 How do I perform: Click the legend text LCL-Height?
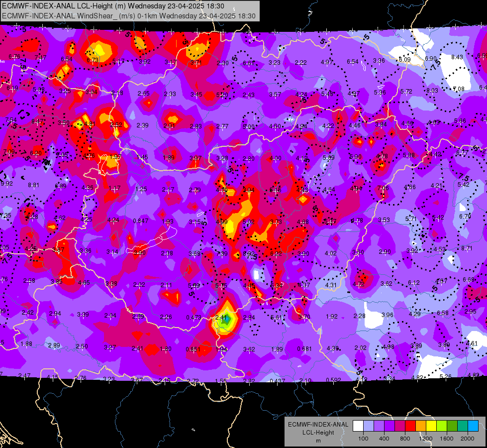tap(318, 433)
